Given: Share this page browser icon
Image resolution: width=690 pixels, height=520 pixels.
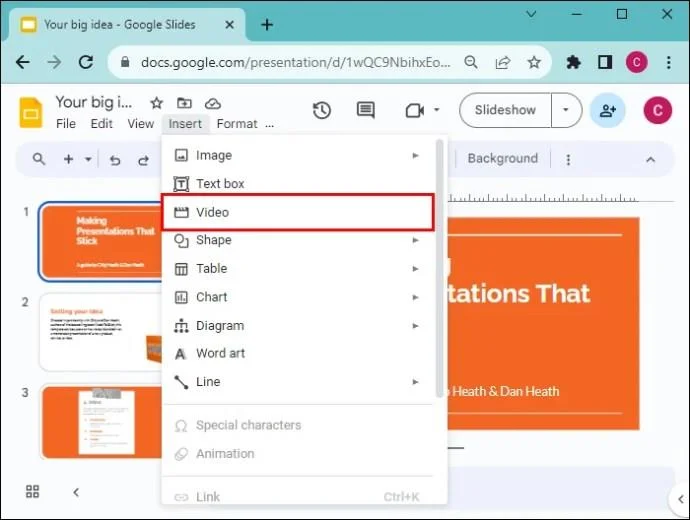Looking at the screenshot, I should (503, 62).
